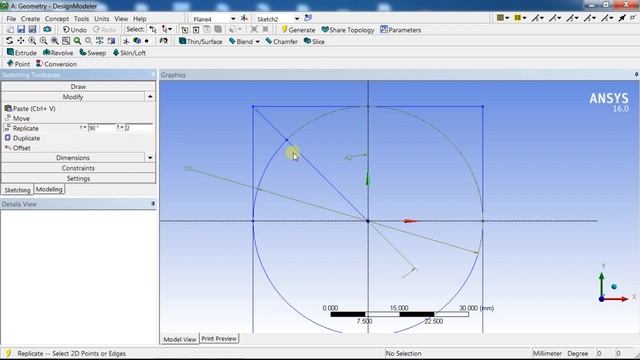Toggle the Display Plane icon

tap(126, 41)
